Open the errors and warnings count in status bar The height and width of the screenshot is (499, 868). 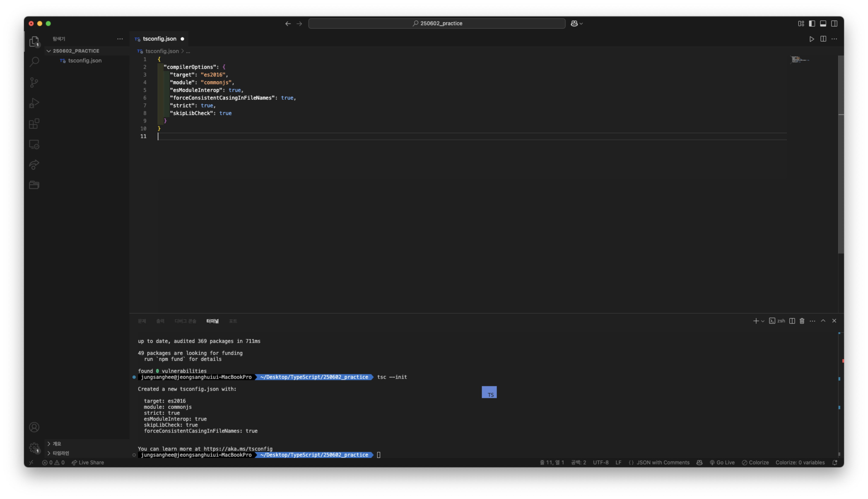click(53, 462)
